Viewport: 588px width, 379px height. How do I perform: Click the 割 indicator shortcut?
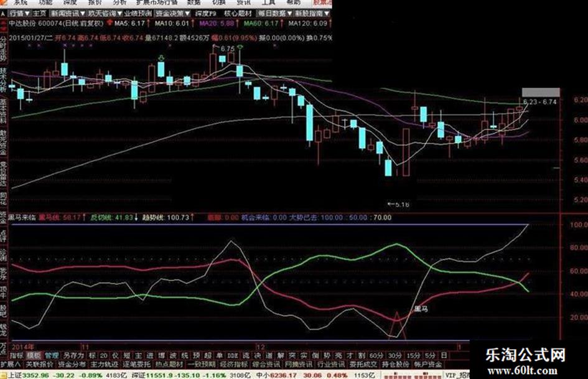(362, 355)
